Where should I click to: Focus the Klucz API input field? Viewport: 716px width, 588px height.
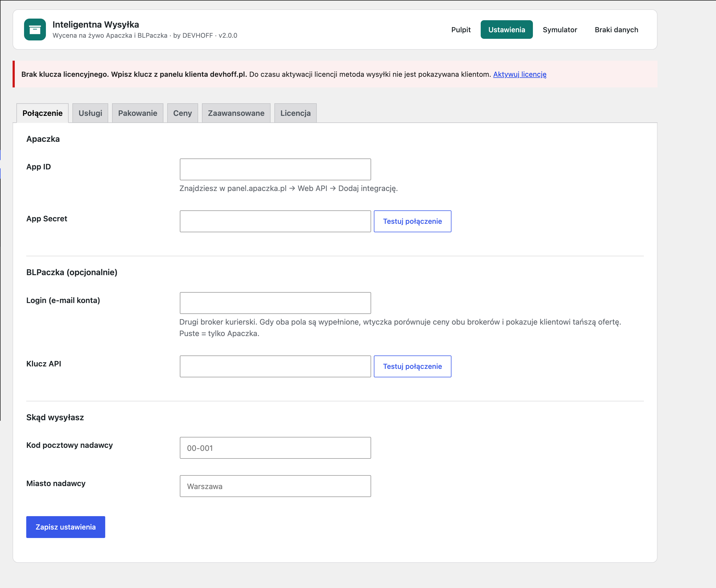[275, 366]
